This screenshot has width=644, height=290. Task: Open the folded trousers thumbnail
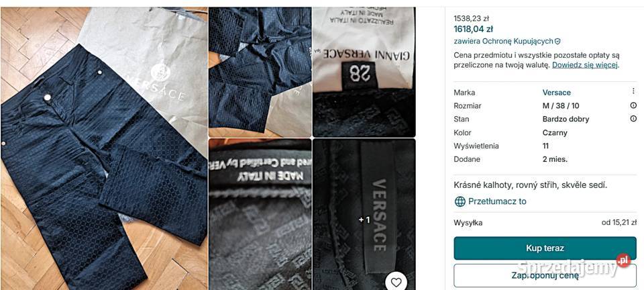click(x=260, y=72)
